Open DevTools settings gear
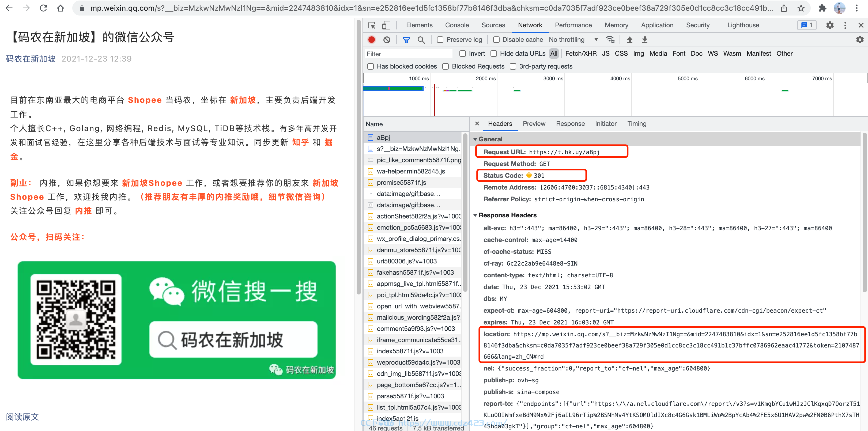868x431 pixels. pyautogui.click(x=830, y=25)
